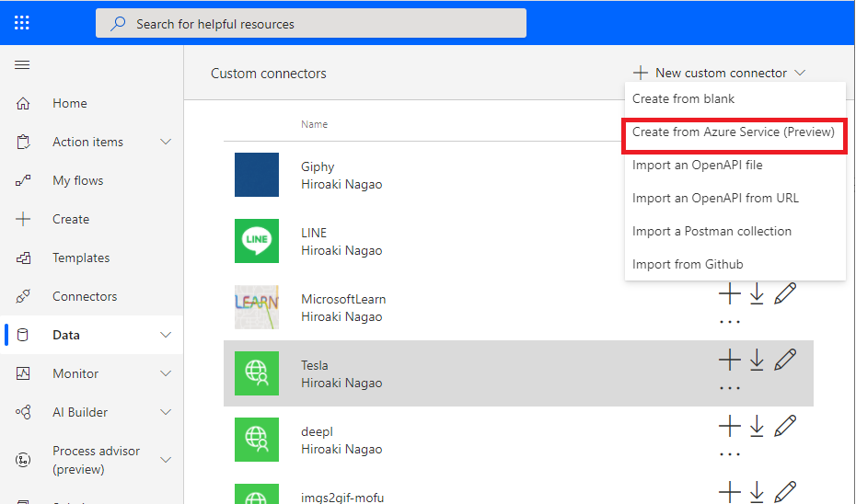Click the Custom connectors page heading
Image resolution: width=856 pixels, height=504 pixels.
(x=269, y=73)
